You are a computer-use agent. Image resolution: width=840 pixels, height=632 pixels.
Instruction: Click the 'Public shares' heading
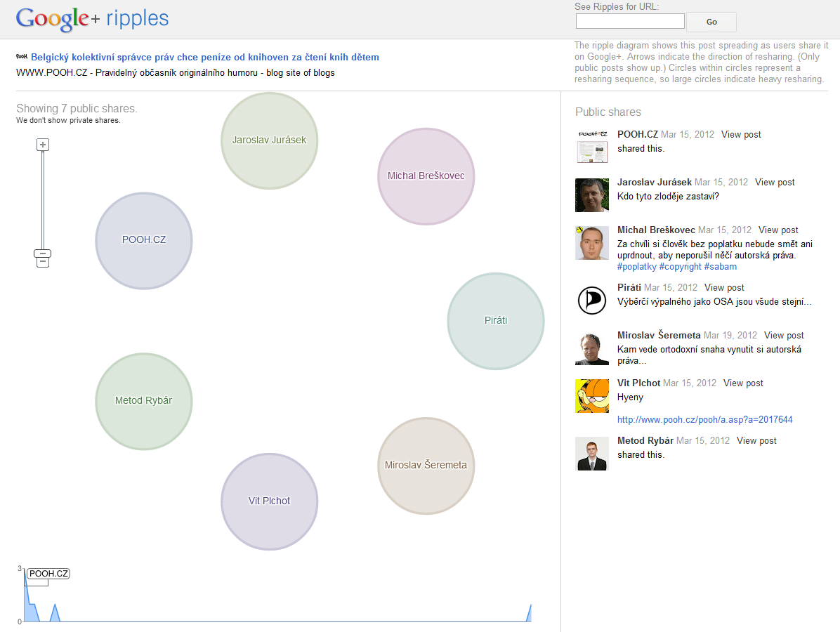point(608,112)
